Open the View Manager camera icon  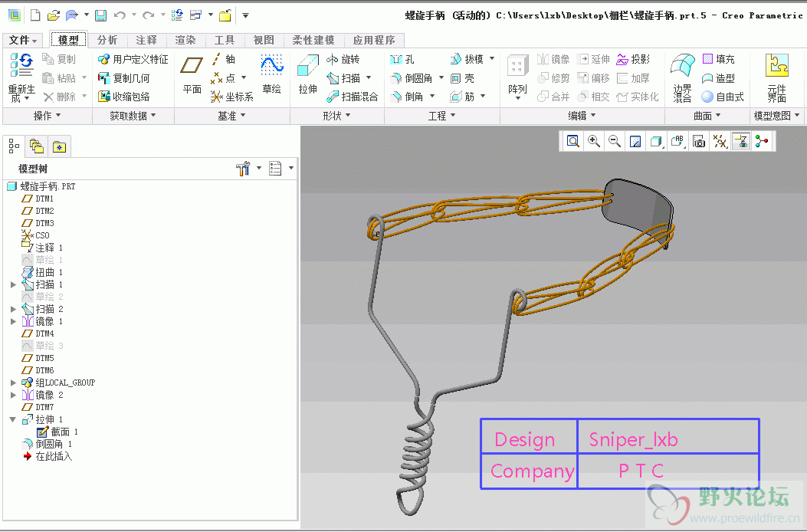(699, 141)
